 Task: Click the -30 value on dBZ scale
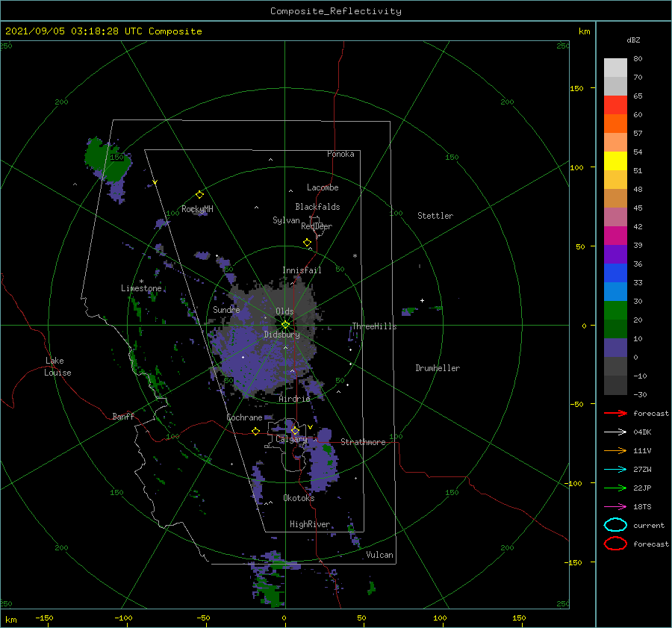(x=641, y=394)
